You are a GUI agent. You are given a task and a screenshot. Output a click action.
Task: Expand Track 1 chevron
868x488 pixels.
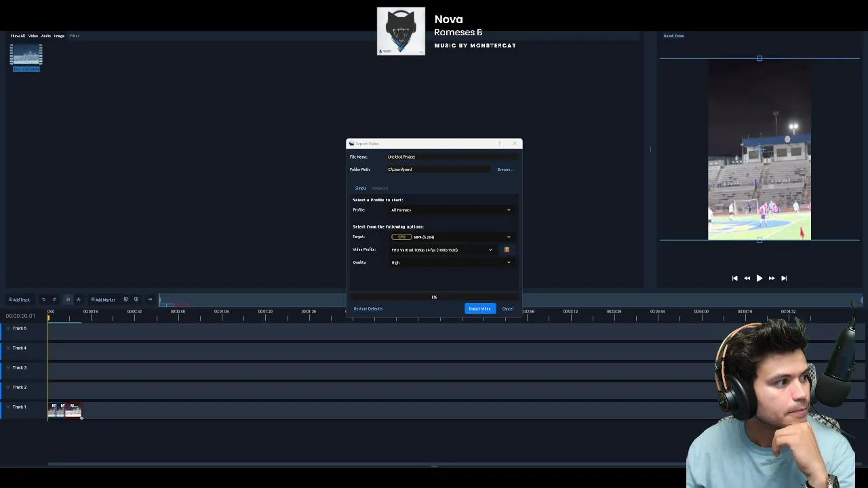[8, 407]
